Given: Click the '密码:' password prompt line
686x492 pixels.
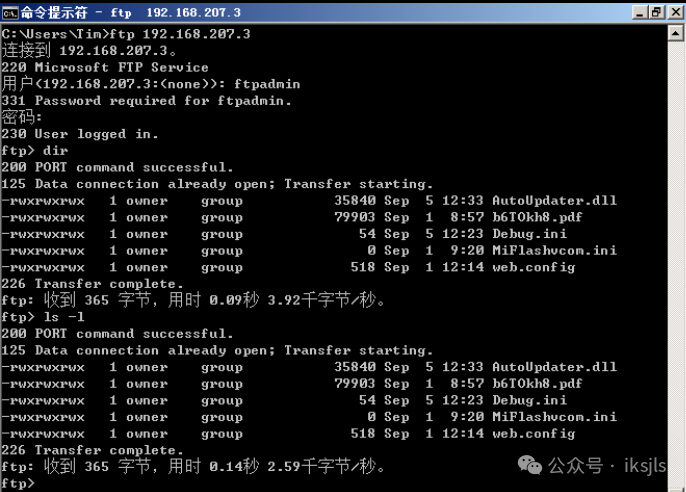Looking at the screenshot, I should click(x=22, y=117).
